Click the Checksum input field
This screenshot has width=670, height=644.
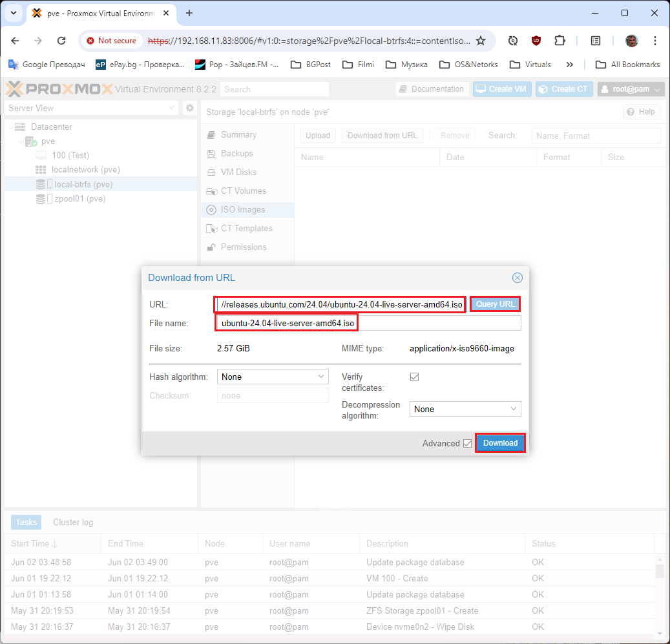click(273, 395)
